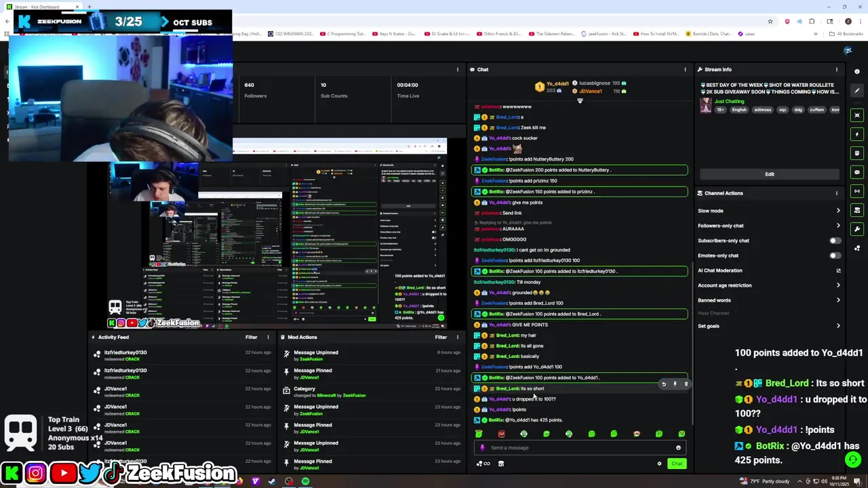This screenshot has height=488, width=868.
Task: Bookmark this page with the star icon
Action: point(770,21)
